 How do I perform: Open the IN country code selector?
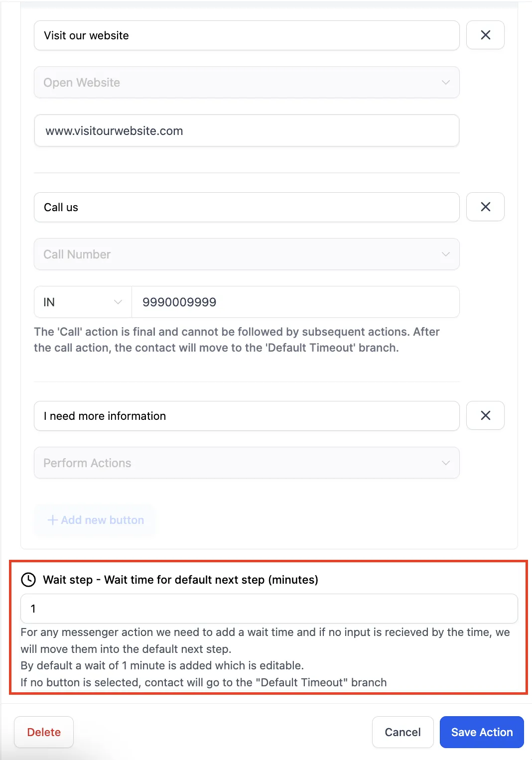click(83, 302)
